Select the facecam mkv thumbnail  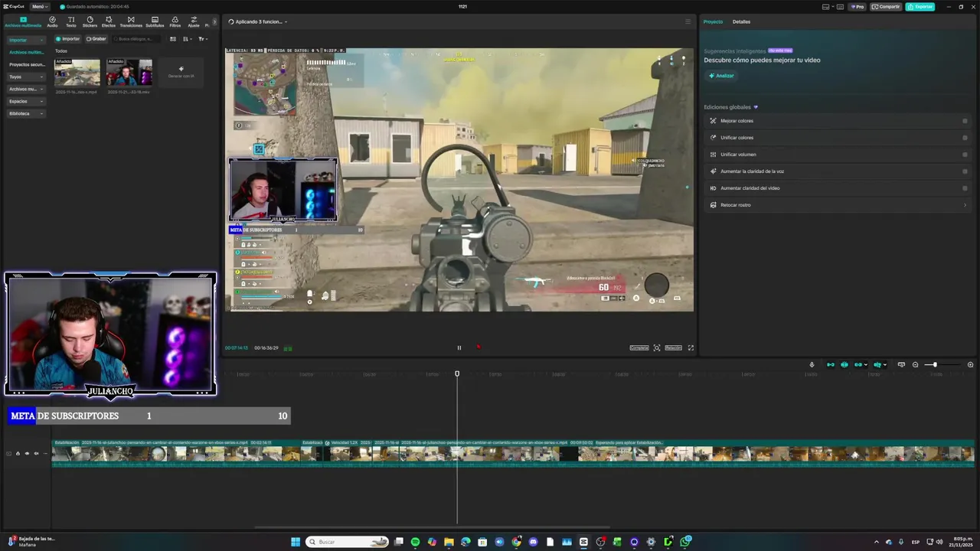point(129,73)
